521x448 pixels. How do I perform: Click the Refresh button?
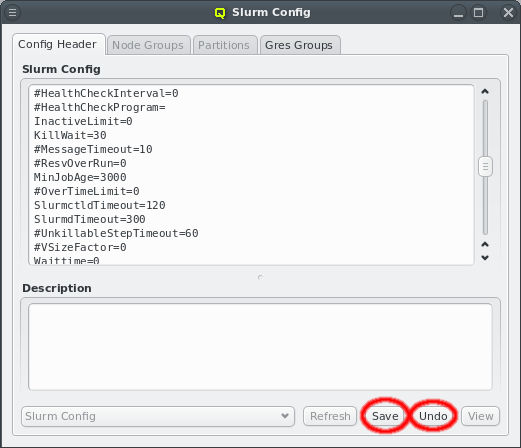(330, 416)
